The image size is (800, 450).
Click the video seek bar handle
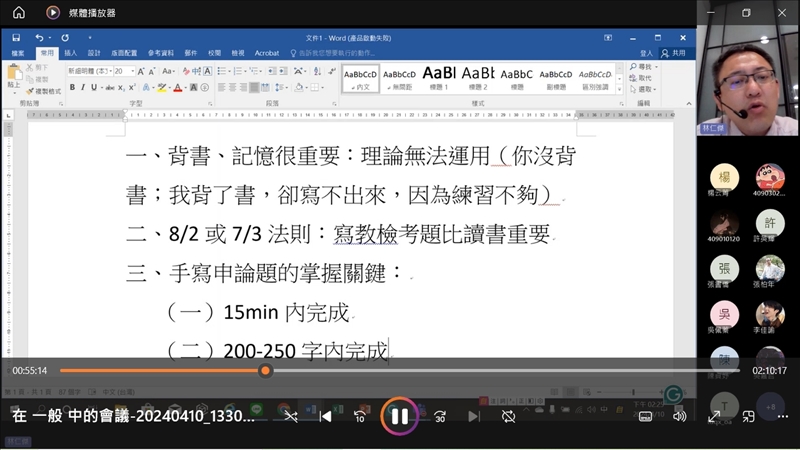point(265,371)
